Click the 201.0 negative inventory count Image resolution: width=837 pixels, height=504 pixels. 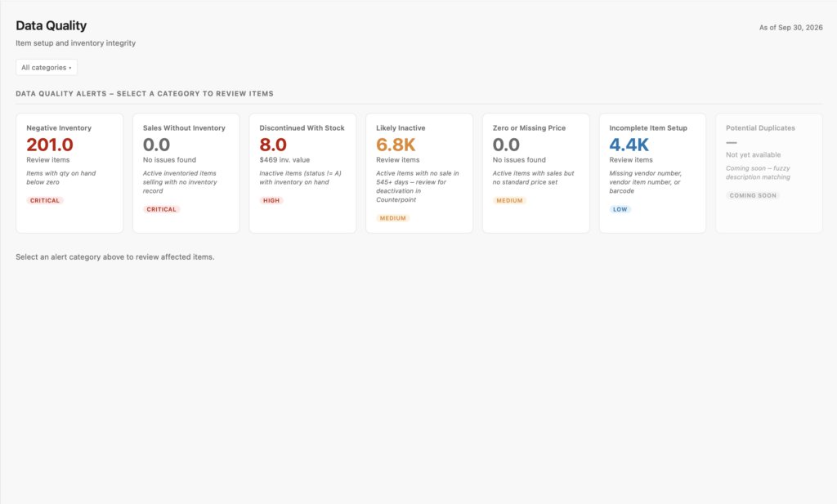point(50,145)
